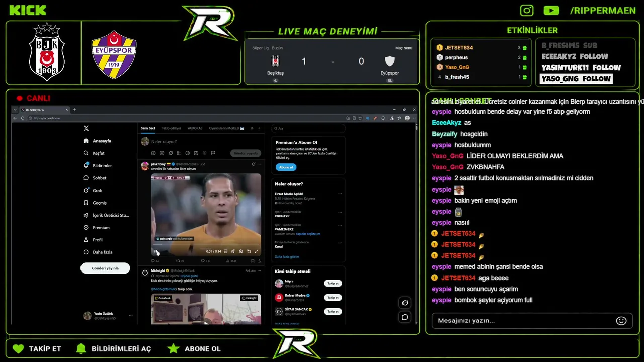The image size is (644, 362).
Task: Open a new browser tab
Action: pyautogui.click(x=74, y=109)
